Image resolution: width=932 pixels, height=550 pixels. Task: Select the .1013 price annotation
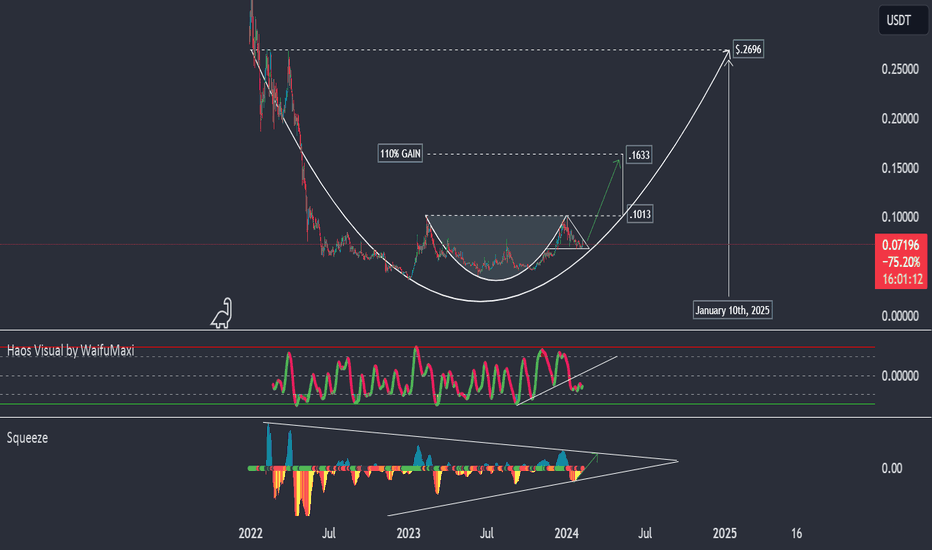click(x=640, y=214)
